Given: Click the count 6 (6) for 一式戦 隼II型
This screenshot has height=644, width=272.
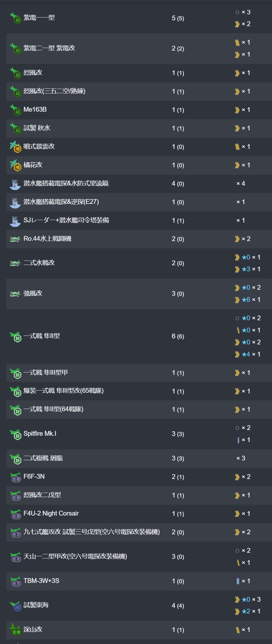Looking at the screenshot, I should point(178,336).
